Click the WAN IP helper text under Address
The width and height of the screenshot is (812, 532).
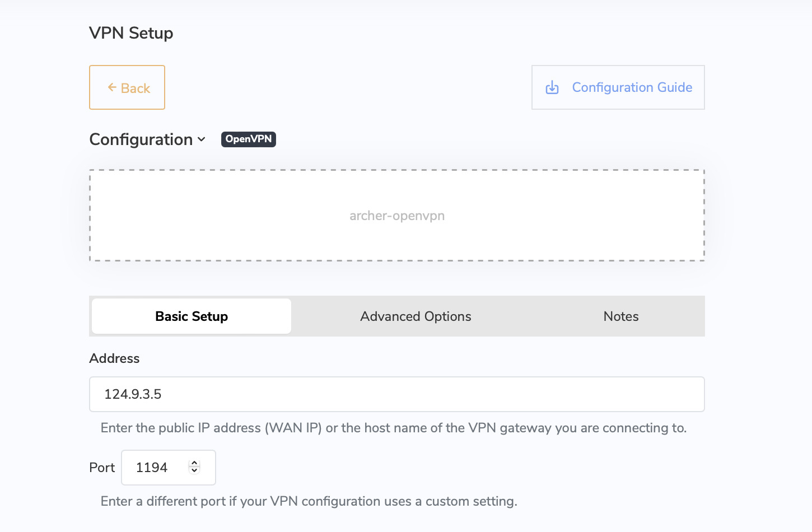pos(393,427)
